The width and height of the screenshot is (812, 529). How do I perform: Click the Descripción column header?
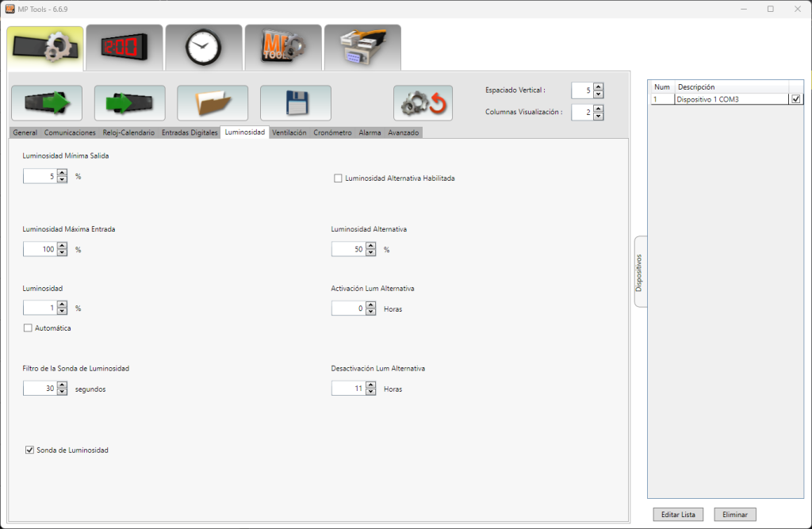(x=731, y=87)
